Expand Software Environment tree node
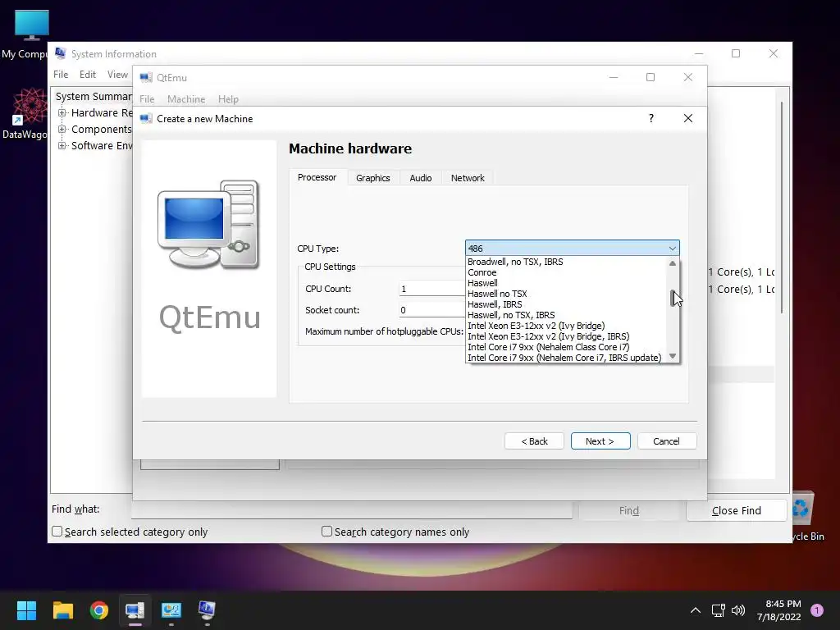This screenshot has width=840, height=630. 62,146
